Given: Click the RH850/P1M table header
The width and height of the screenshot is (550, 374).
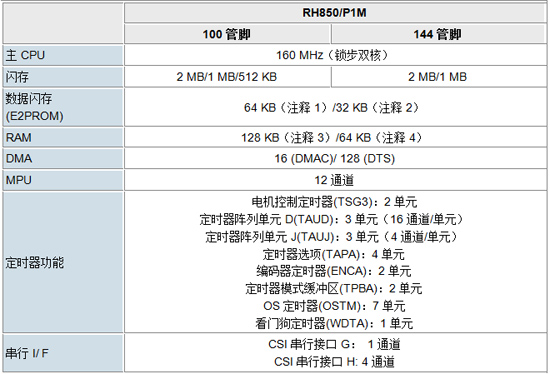Looking at the screenshot, I should coord(335,13).
